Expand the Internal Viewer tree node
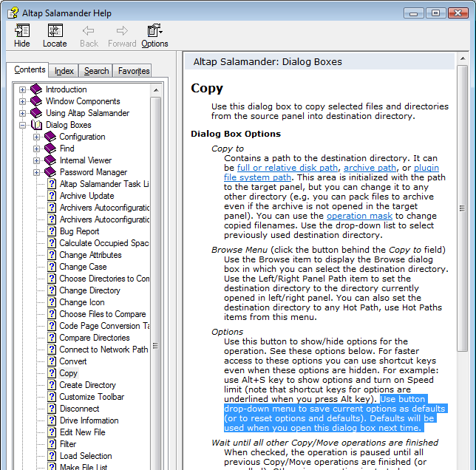The image size is (476, 470). click(x=36, y=160)
